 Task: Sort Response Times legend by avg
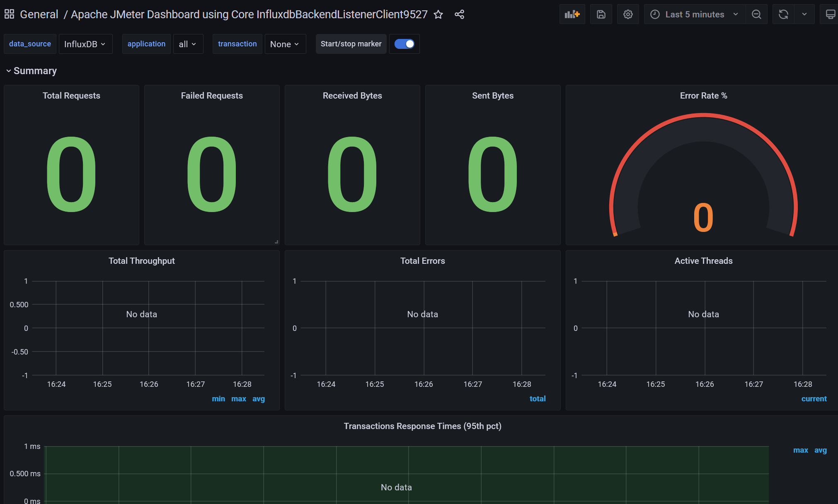pos(821,450)
